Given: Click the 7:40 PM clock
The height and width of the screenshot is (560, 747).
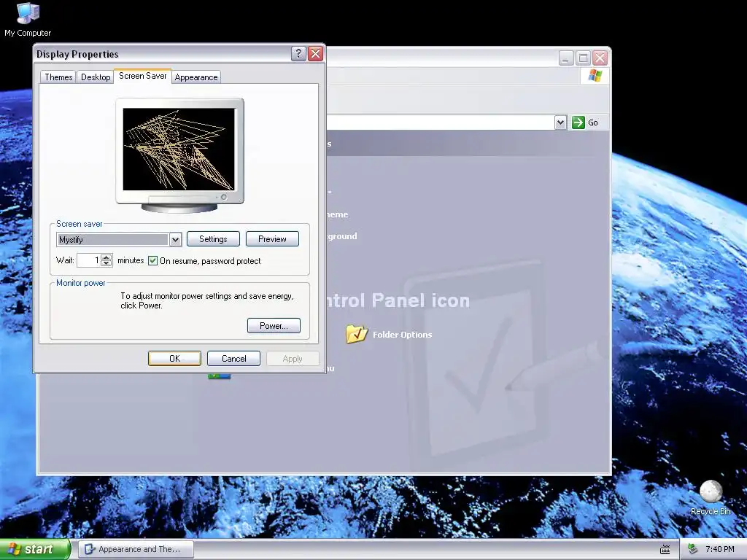Looking at the screenshot, I should point(719,550).
